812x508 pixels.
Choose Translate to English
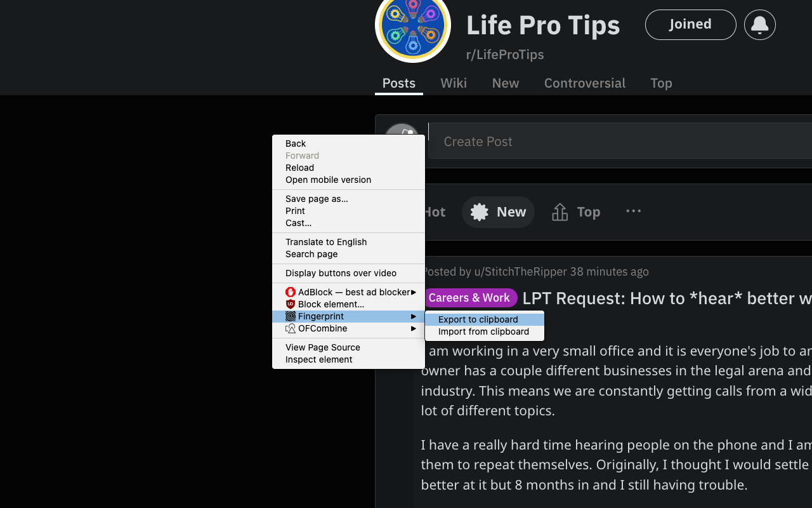[x=348, y=242]
